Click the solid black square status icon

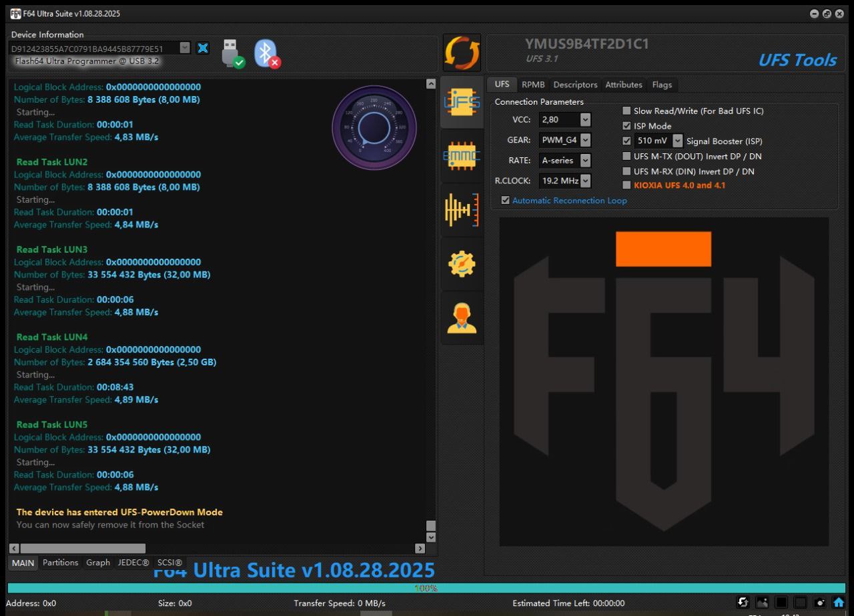(781, 603)
